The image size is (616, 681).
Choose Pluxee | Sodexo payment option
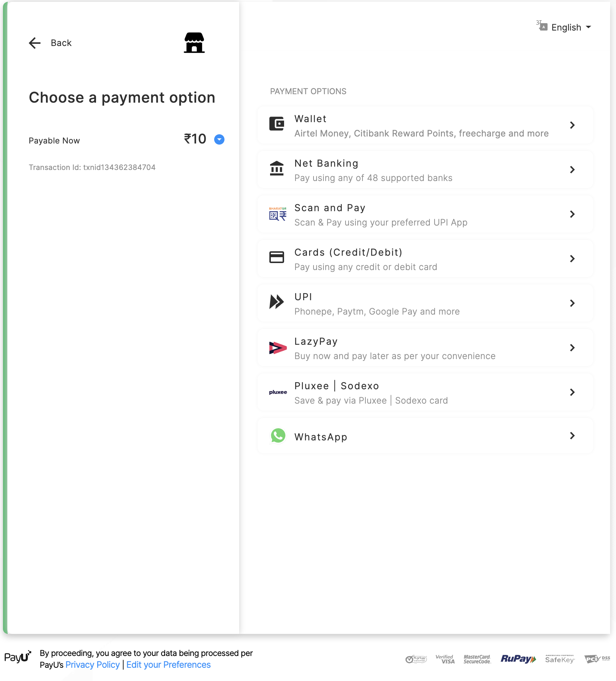coord(425,393)
